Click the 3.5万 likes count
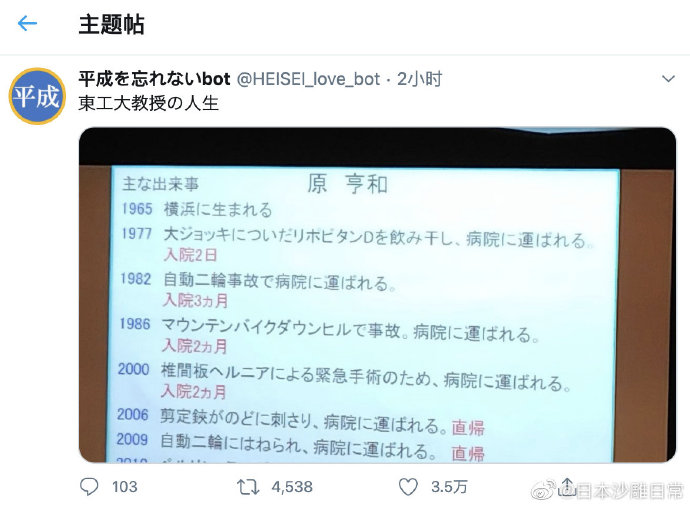This screenshot has width=690, height=507. [449, 487]
